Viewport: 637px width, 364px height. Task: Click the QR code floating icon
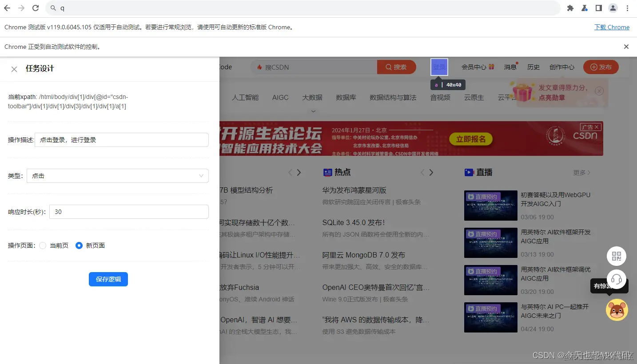click(617, 256)
